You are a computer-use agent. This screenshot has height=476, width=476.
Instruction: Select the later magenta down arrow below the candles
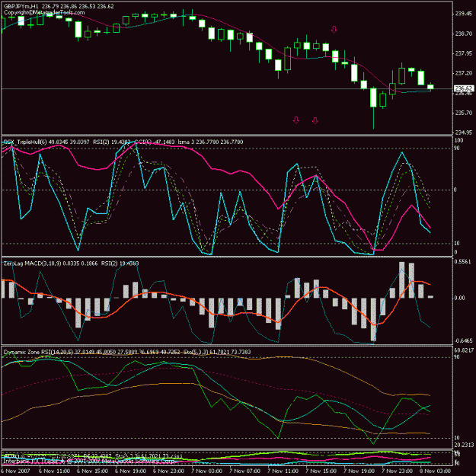tap(315, 121)
